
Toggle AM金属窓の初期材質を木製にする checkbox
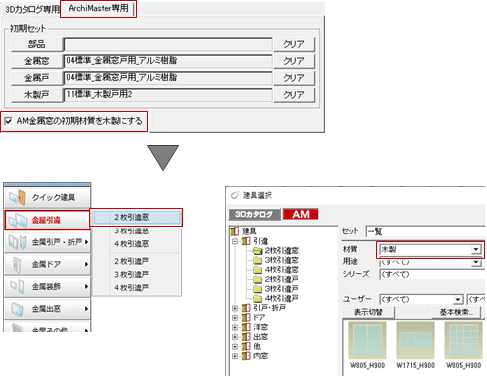pyautogui.click(x=8, y=121)
